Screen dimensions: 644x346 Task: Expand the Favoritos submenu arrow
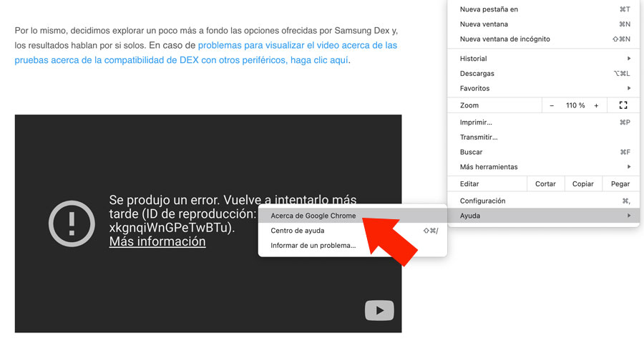coord(629,88)
